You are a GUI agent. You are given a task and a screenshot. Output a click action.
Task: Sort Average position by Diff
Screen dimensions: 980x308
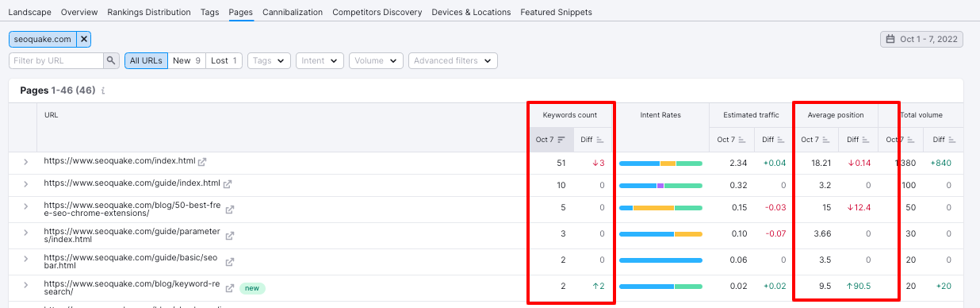(x=858, y=140)
